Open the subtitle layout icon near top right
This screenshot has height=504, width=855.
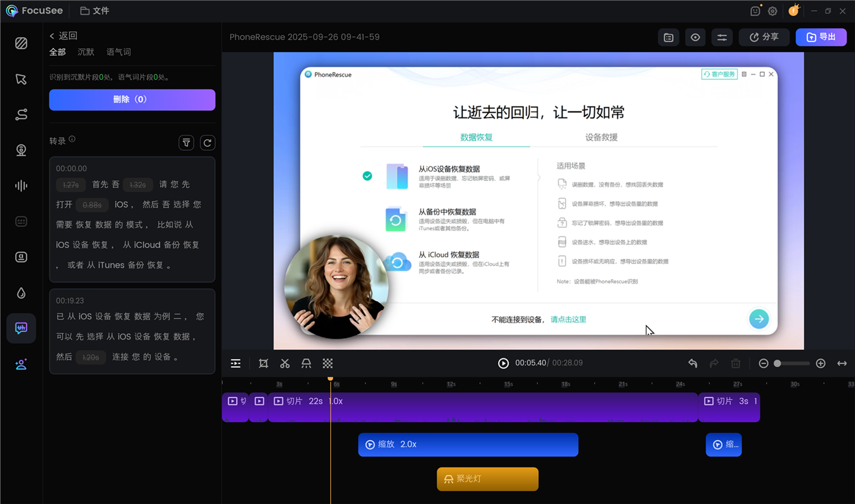pos(668,37)
